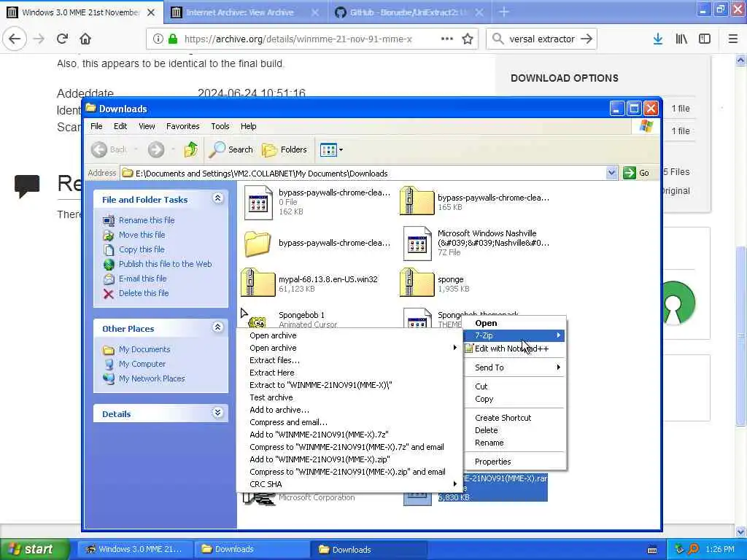
Task: Open the Help menu
Action: coord(248,126)
